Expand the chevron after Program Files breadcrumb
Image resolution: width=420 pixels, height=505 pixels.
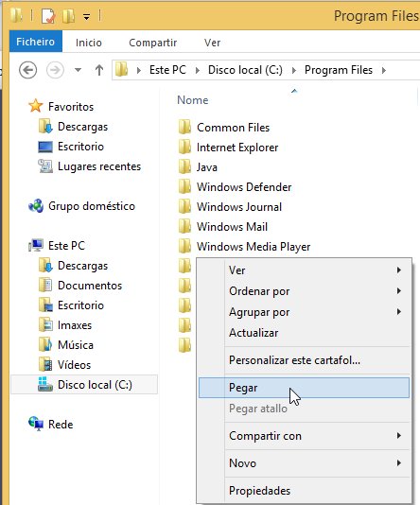click(384, 70)
